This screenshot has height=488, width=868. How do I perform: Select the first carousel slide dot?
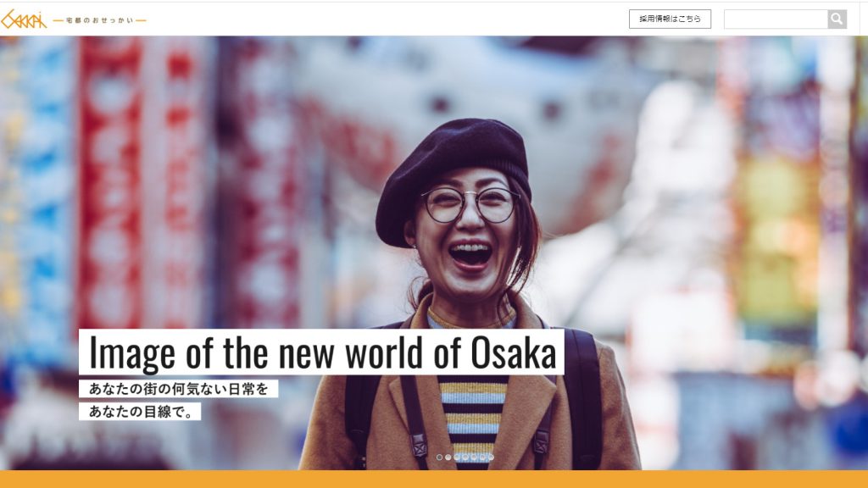point(440,457)
